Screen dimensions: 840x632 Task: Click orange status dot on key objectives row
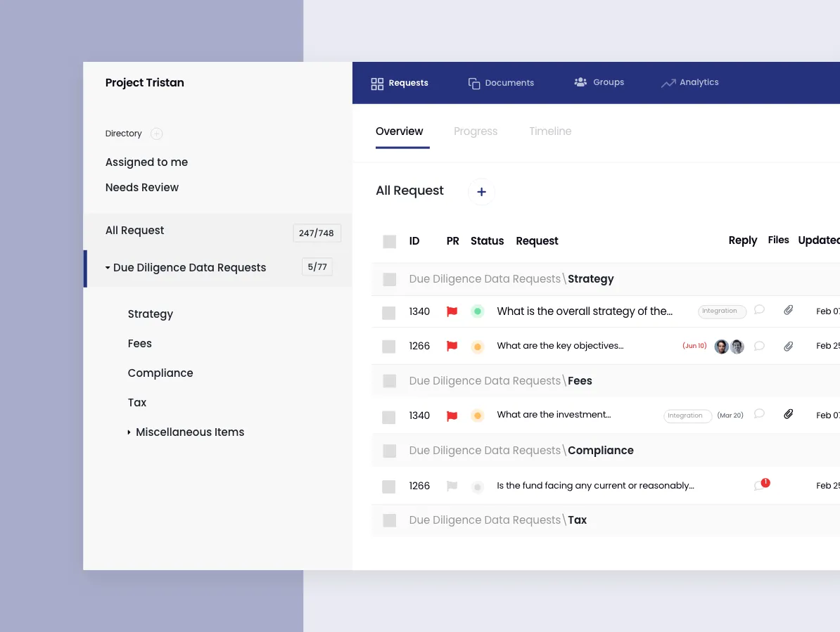coord(477,347)
